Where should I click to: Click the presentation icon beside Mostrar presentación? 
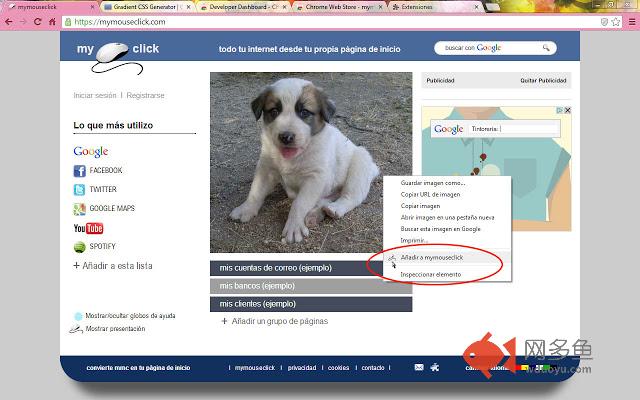pyautogui.click(x=76, y=329)
